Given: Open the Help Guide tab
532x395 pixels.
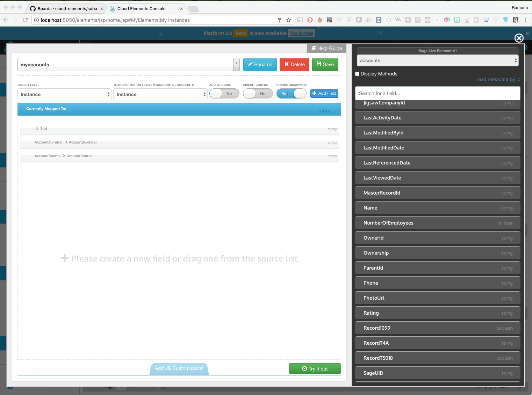Looking at the screenshot, I should click(x=327, y=48).
